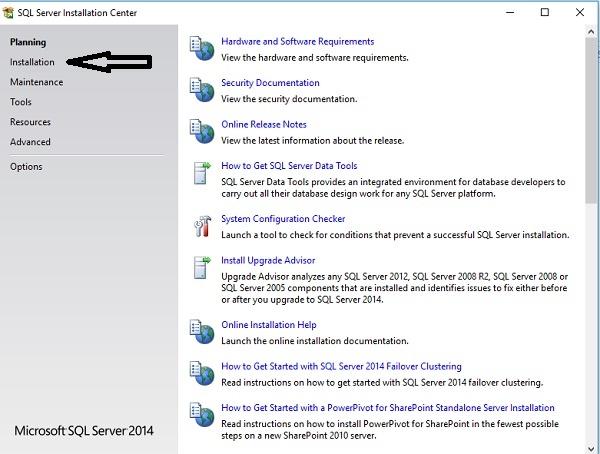The height and width of the screenshot is (454, 600).
Task: Select Options in the sidebar
Action: pyautogui.click(x=26, y=166)
